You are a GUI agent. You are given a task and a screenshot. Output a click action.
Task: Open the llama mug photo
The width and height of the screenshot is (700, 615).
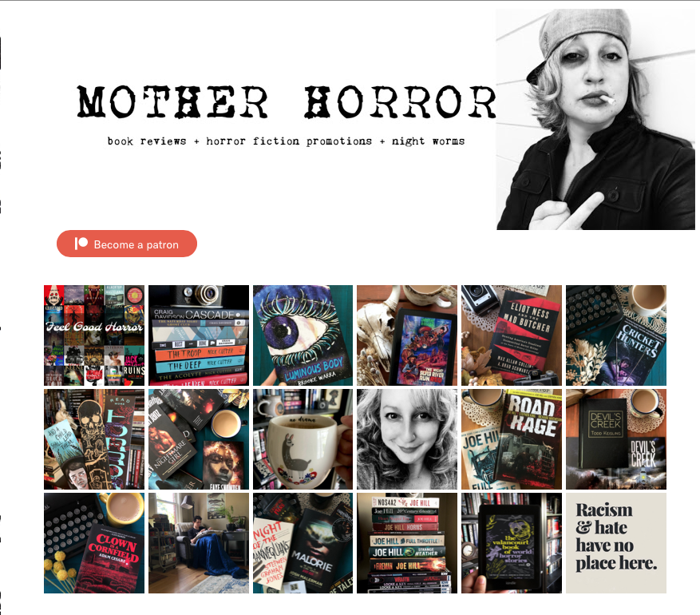point(303,439)
